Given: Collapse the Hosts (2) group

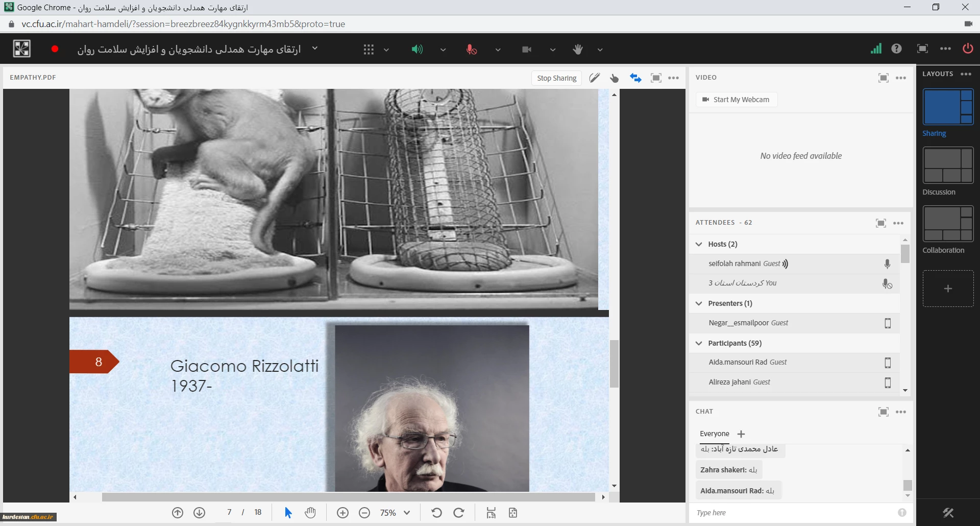Looking at the screenshot, I should click(699, 244).
